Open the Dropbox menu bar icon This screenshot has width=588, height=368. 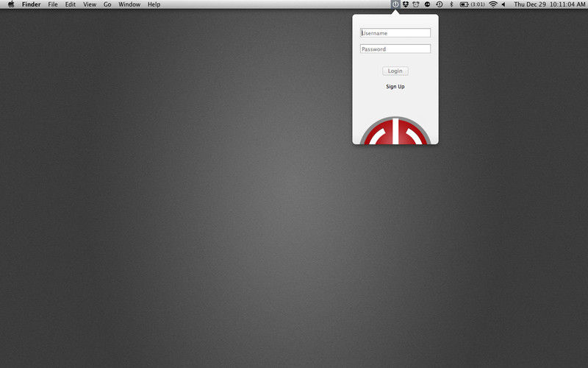point(406,4)
